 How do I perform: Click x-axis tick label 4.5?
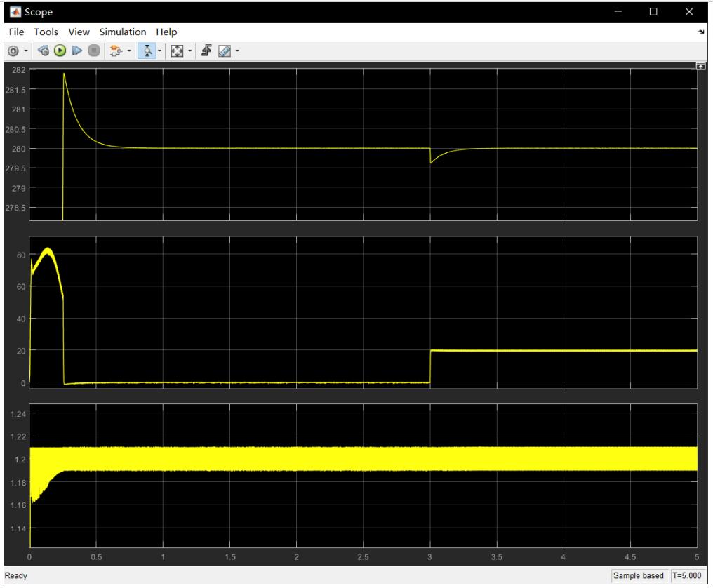coord(629,556)
